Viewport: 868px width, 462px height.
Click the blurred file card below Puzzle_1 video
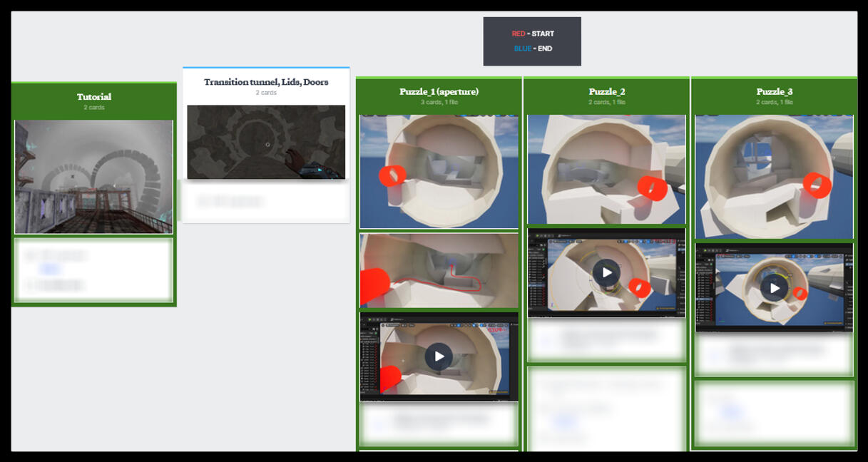coord(439,423)
